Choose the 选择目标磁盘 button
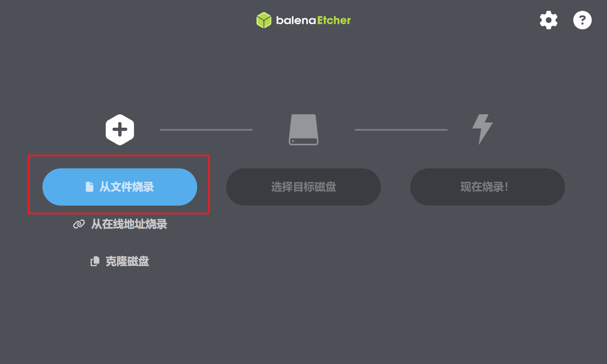 click(303, 187)
